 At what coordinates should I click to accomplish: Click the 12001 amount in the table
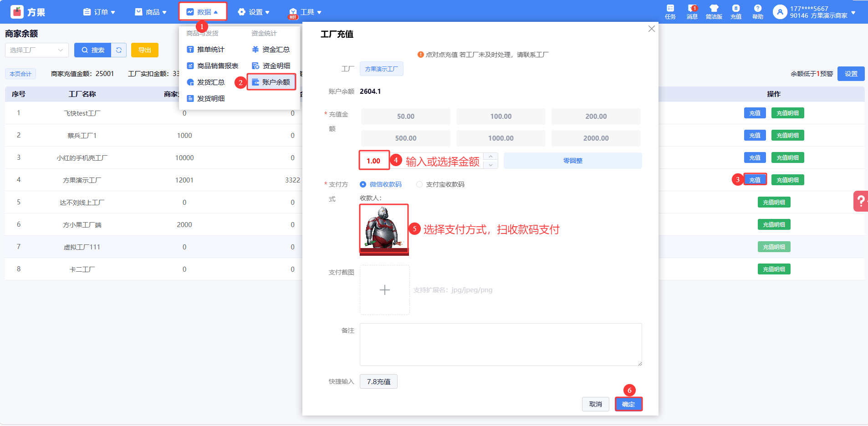coord(184,180)
